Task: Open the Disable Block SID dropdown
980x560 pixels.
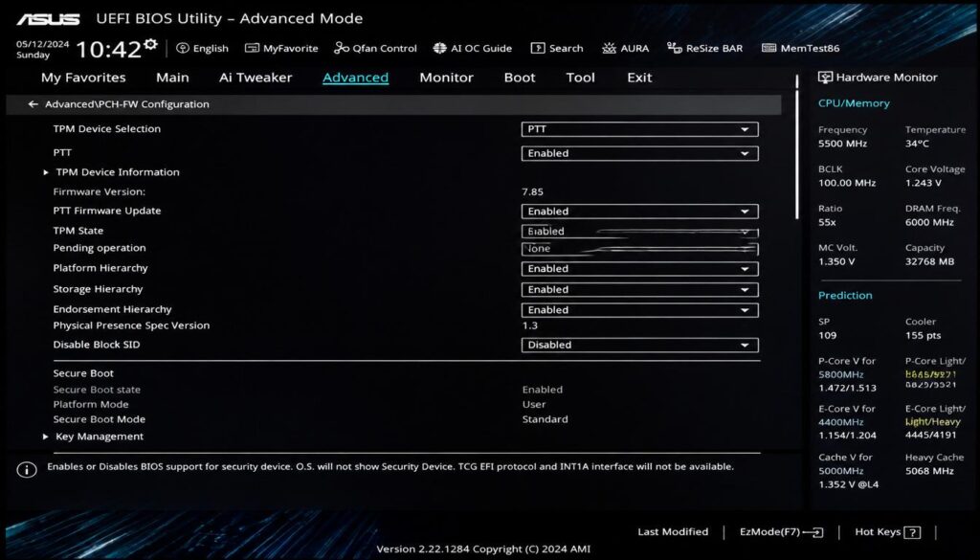Action: [639, 345]
